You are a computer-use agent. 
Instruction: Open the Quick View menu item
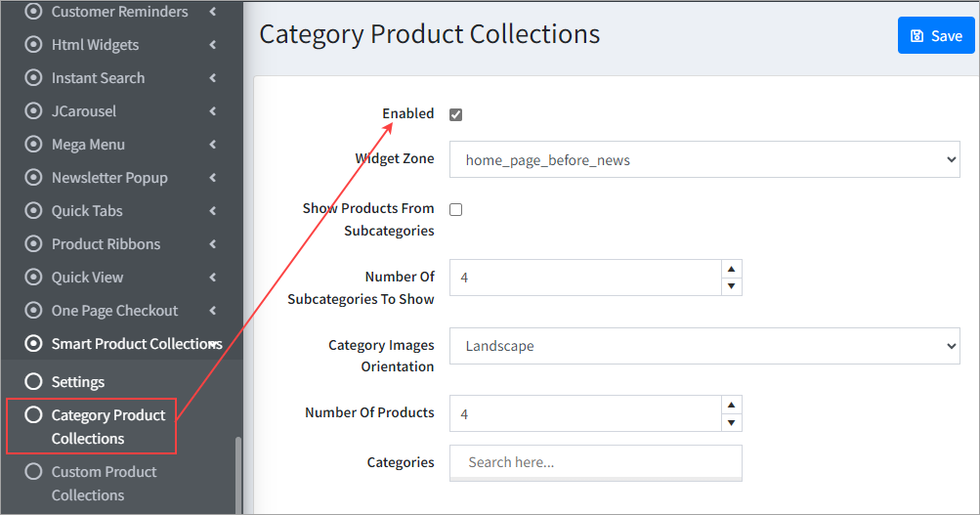click(x=87, y=278)
